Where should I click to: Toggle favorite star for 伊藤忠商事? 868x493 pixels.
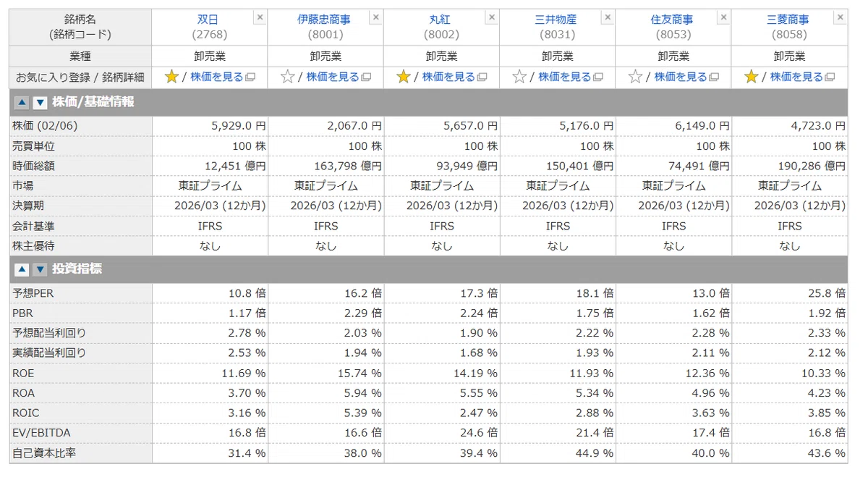pyautogui.click(x=287, y=77)
